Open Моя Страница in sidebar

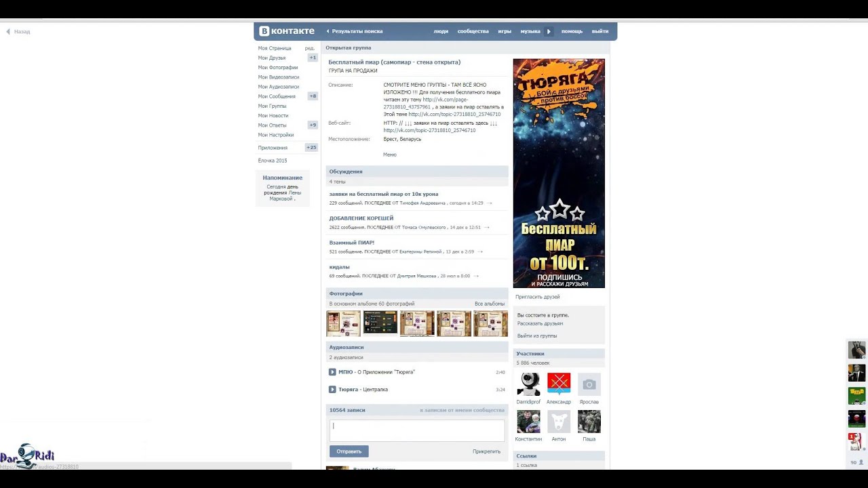(x=275, y=48)
